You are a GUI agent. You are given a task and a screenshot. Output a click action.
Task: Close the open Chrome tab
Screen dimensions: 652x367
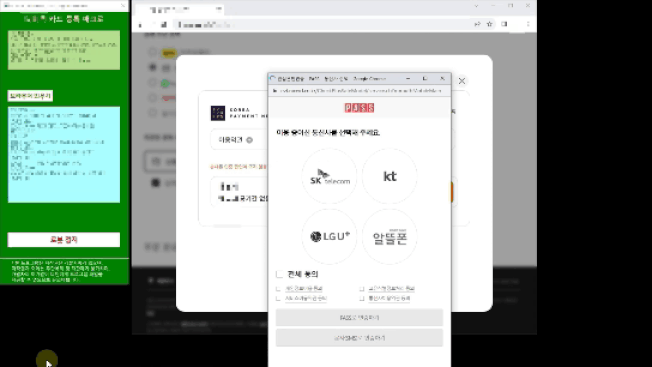218,9
